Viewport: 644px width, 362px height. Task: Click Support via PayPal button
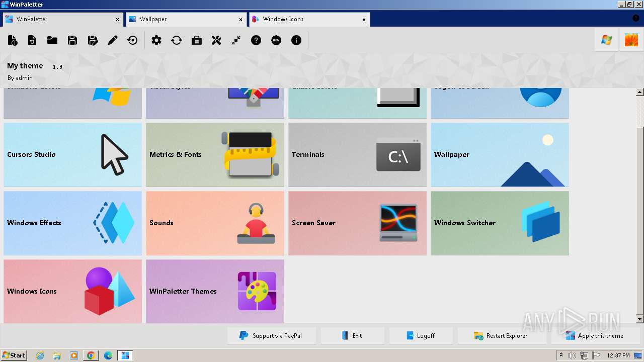tap(272, 336)
